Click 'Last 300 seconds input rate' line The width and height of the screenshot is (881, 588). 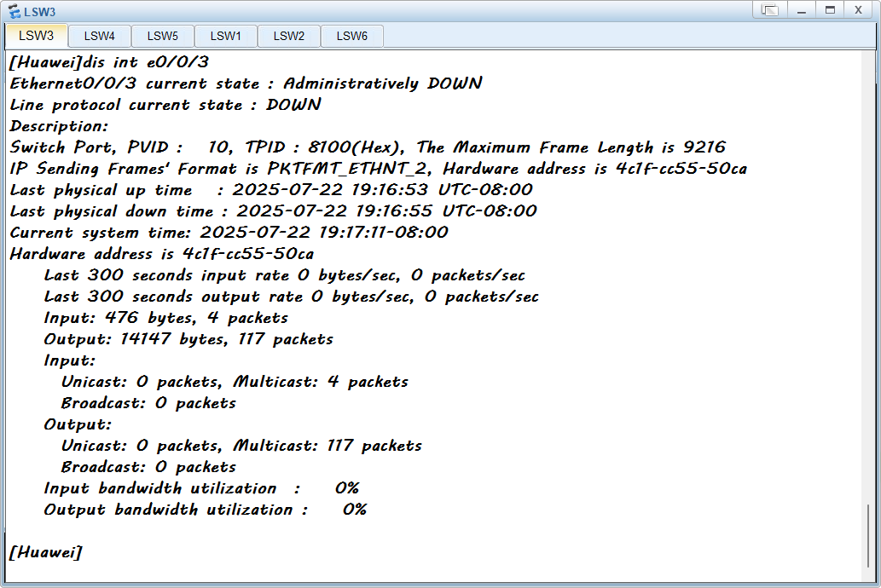point(284,275)
